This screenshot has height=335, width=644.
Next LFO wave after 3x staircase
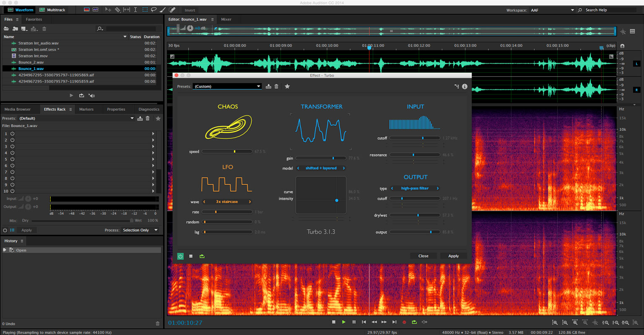(250, 202)
